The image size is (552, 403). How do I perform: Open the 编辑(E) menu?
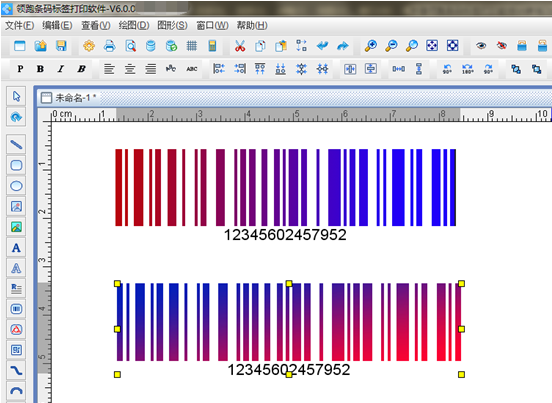(57, 25)
